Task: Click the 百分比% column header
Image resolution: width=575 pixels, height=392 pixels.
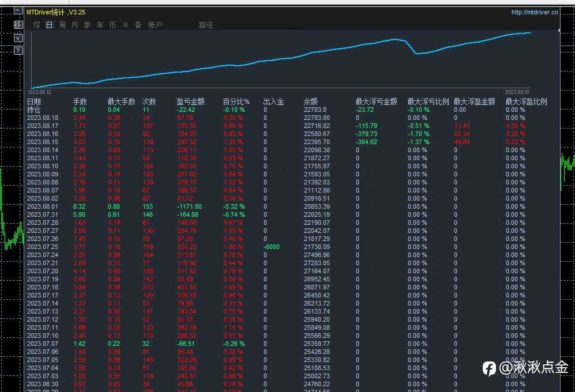Action: 236,101
